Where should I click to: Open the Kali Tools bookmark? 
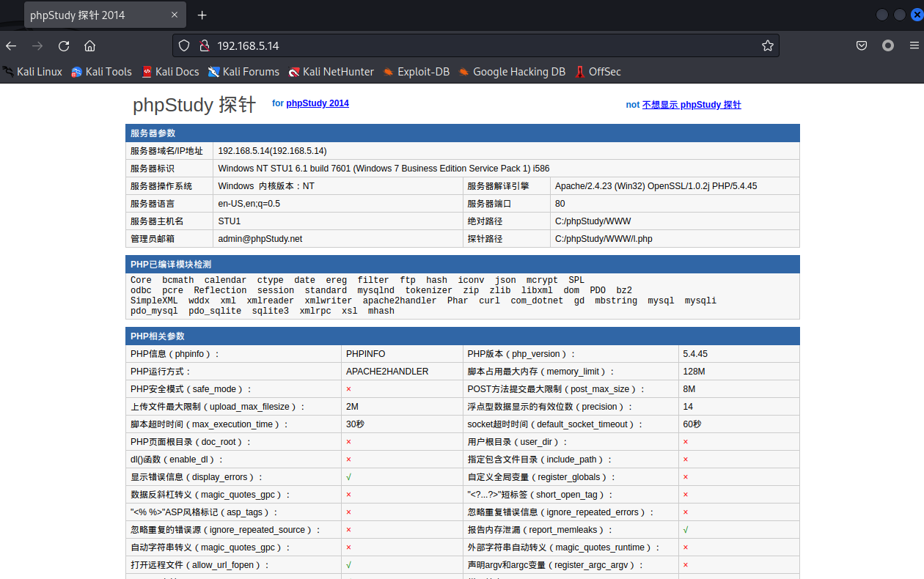pos(101,72)
